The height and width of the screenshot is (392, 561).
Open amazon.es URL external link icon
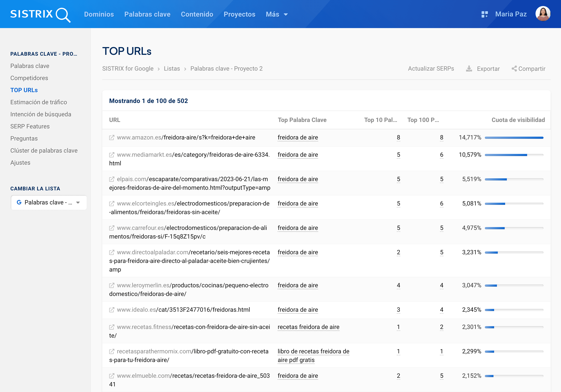pos(112,138)
